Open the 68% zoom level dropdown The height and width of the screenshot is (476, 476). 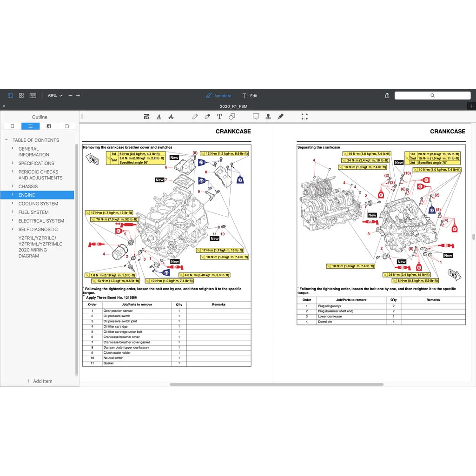click(55, 96)
